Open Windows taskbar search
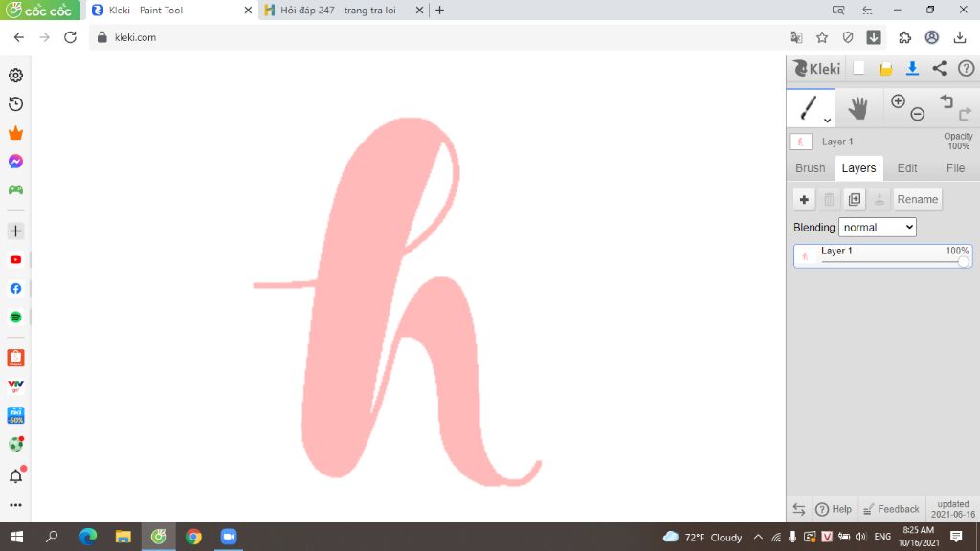 [52, 537]
